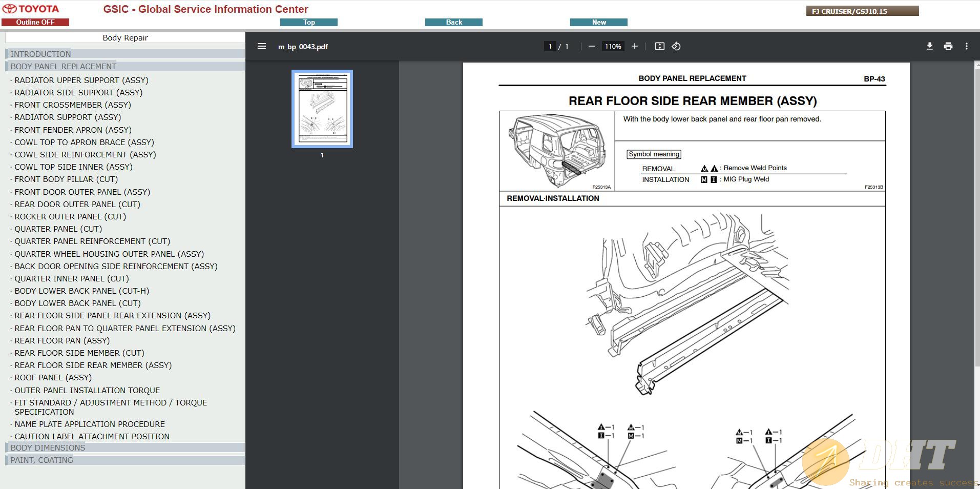
Task: Open REAR FLOOR PAN (ASSY)
Action: point(62,340)
